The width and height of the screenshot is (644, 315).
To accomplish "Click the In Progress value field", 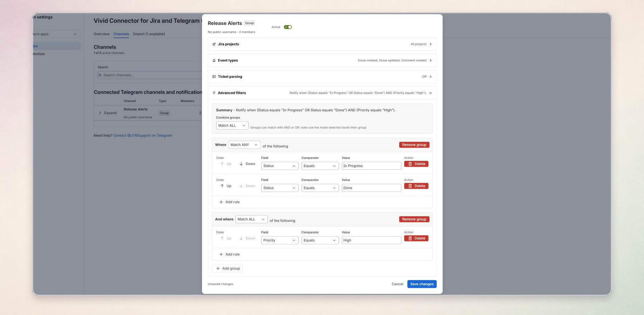I will click(371, 166).
